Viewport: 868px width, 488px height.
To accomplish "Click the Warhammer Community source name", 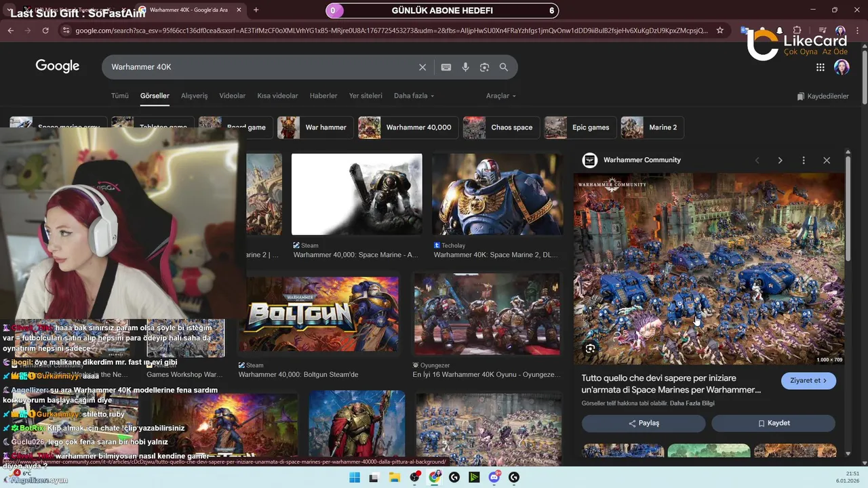I will point(642,160).
